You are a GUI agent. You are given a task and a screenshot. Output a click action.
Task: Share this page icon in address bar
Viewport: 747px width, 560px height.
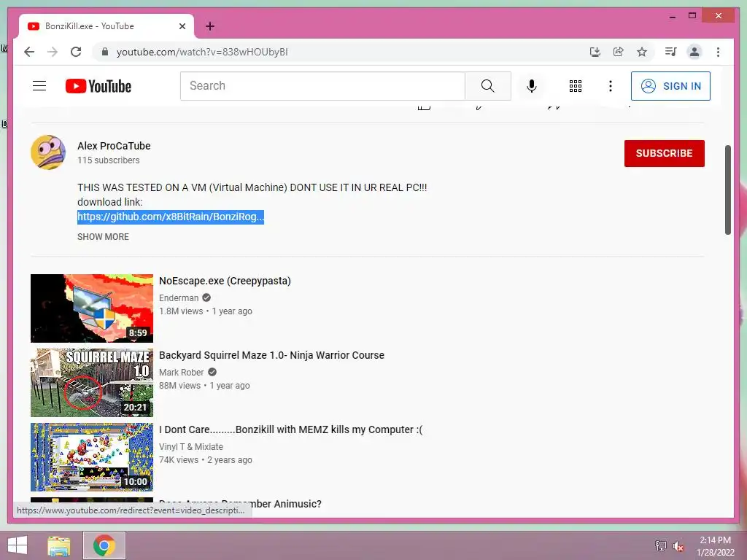point(619,52)
